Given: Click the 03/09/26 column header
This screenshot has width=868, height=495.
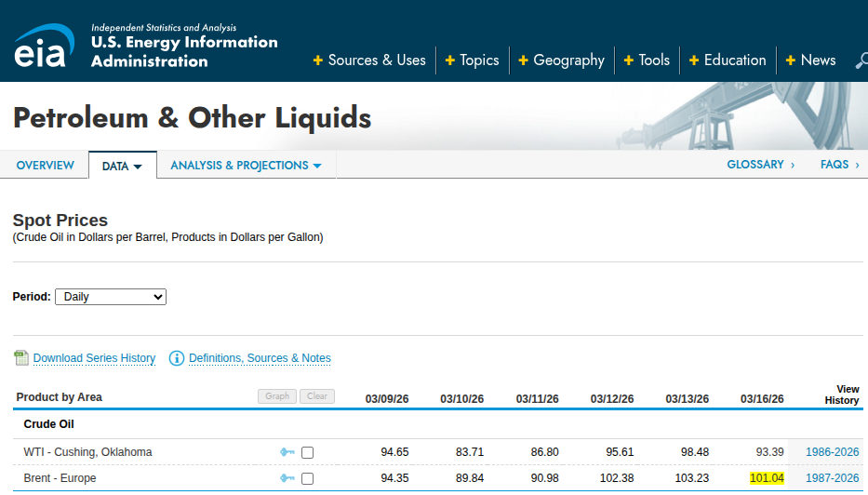Looking at the screenshot, I should tap(387, 399).
